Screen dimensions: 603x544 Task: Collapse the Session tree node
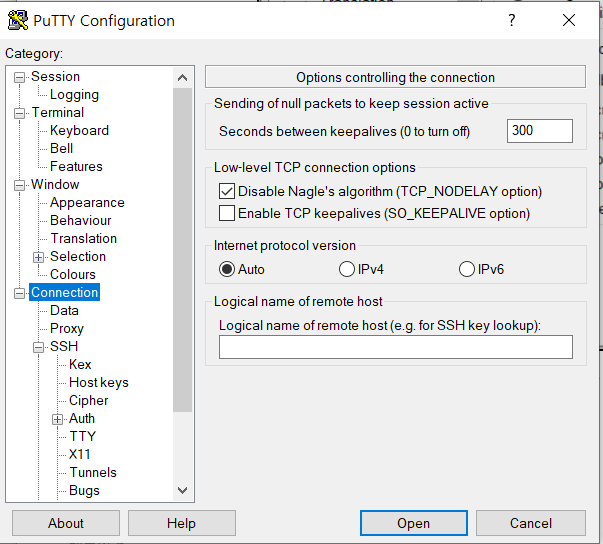point(19,77)
